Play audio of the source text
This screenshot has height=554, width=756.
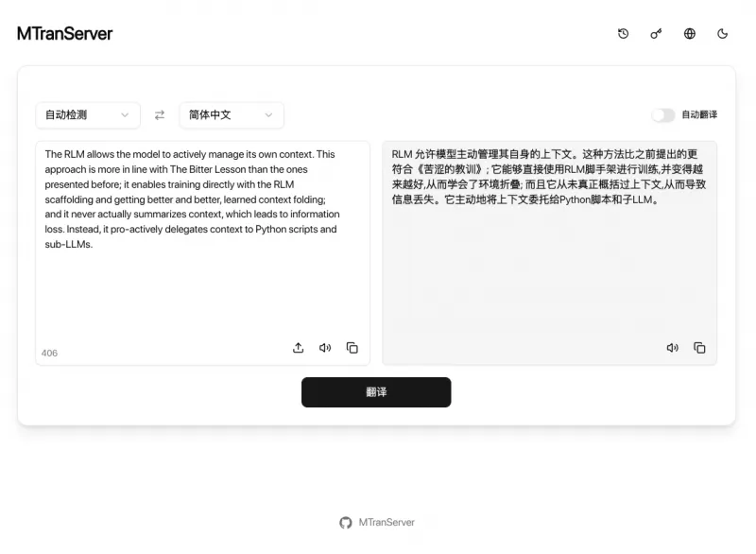325,348
